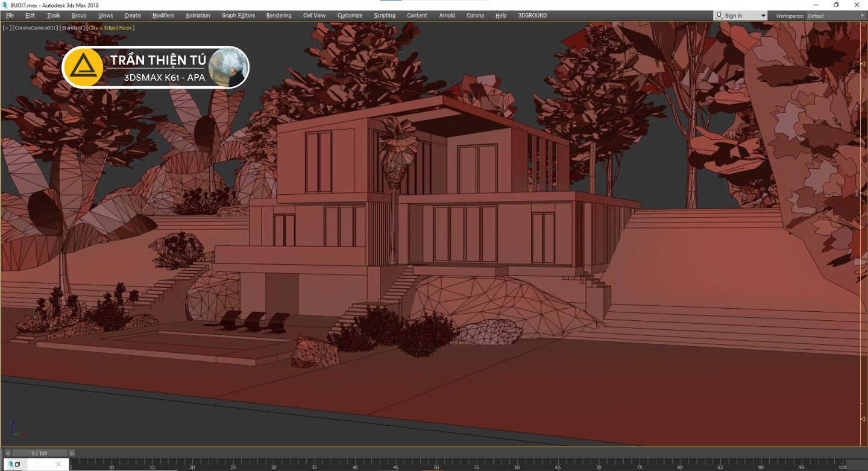Screen dimensions: 868x471
Task: Click the mini window close X at bottom-left
Action: [x=58, y=464]
